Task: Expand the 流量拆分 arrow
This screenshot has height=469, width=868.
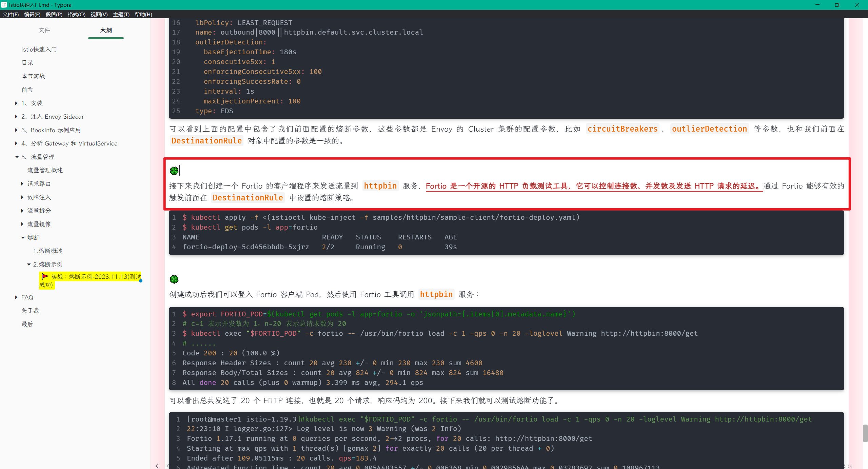Action: (22, 211)
